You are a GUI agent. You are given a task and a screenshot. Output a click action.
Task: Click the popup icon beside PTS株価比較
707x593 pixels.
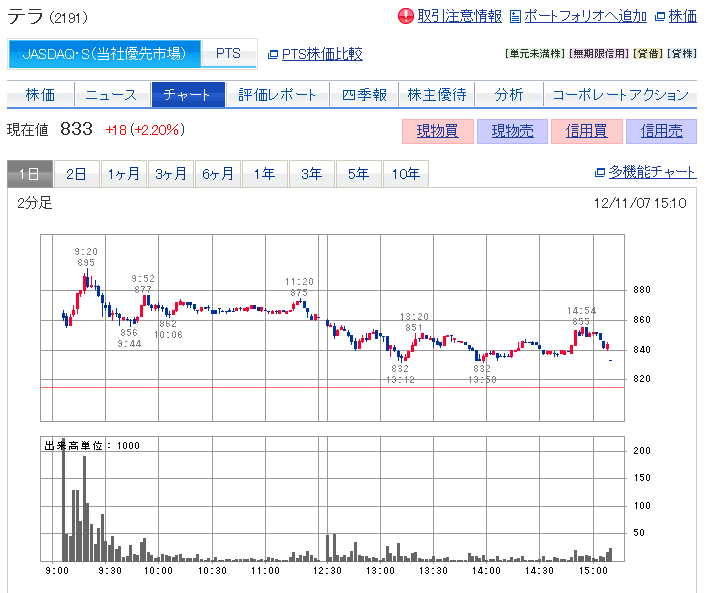click(x=273, y=55)
